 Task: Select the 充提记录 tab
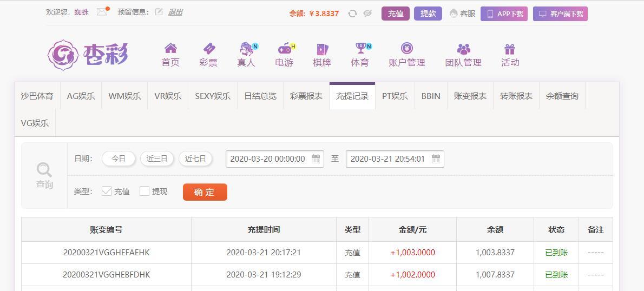click(352, 96)
